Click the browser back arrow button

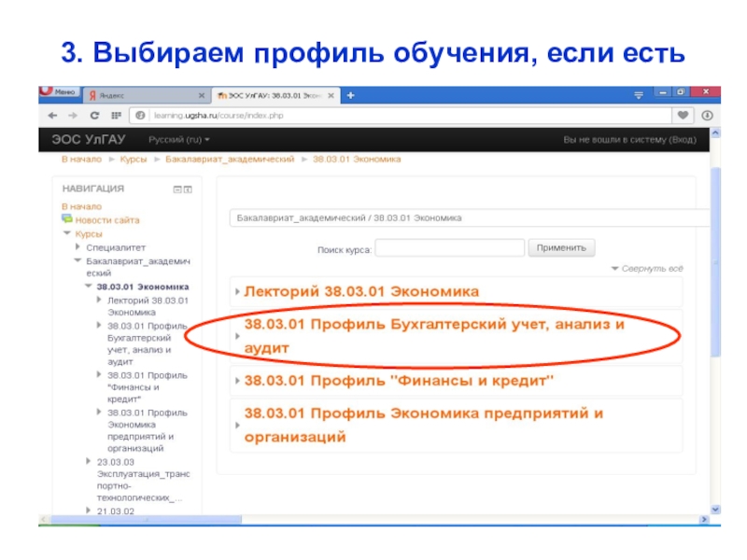(x=50, y=115)
